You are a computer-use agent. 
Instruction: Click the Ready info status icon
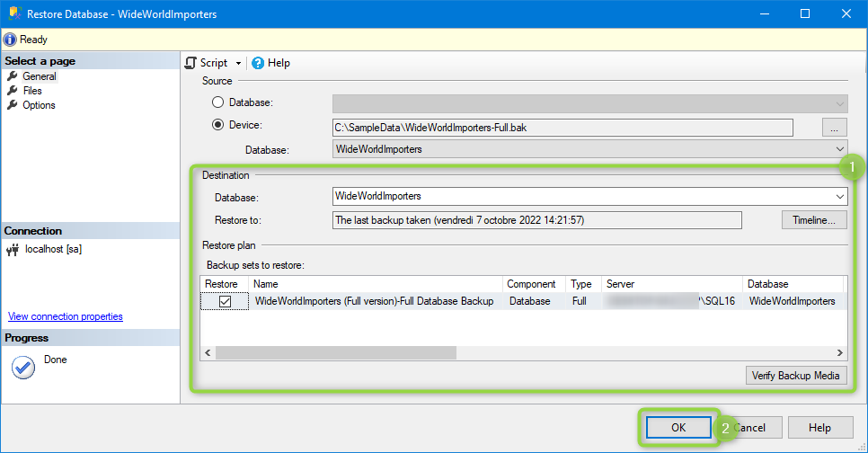pos(10,40)
